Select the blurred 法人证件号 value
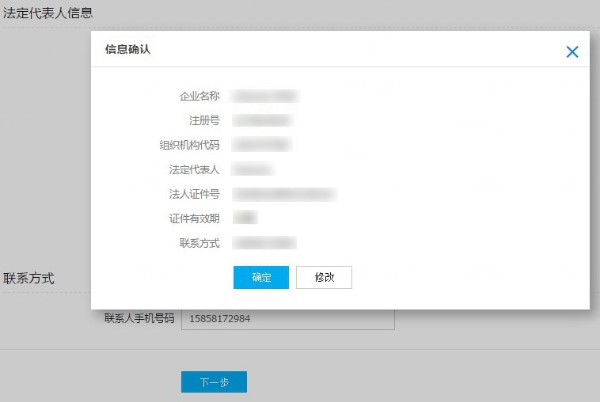 click(x=283, y=193)
